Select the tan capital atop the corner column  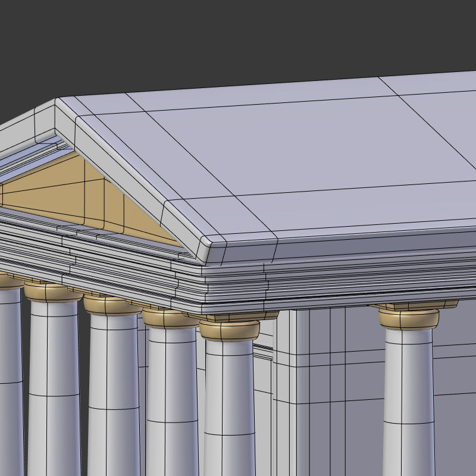click(230, 331)
